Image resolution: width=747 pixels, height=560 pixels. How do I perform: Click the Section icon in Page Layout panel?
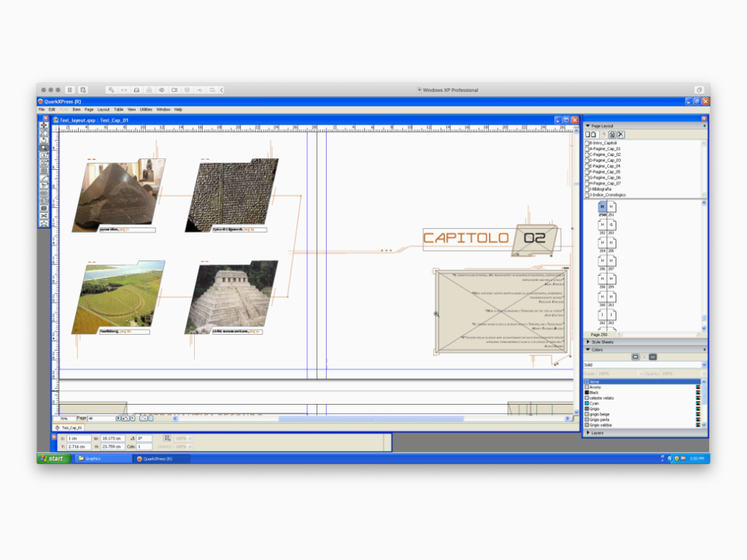pyautogui.click(x=612, y=135)
